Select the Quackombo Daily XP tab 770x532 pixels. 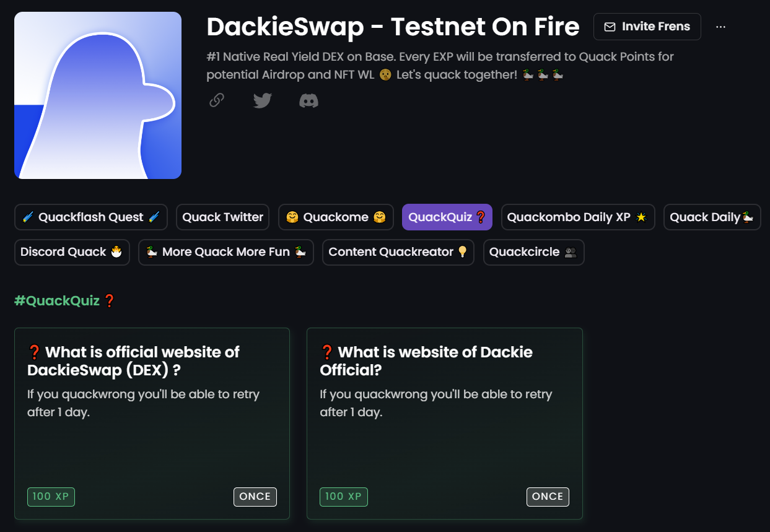click(577, 217)
